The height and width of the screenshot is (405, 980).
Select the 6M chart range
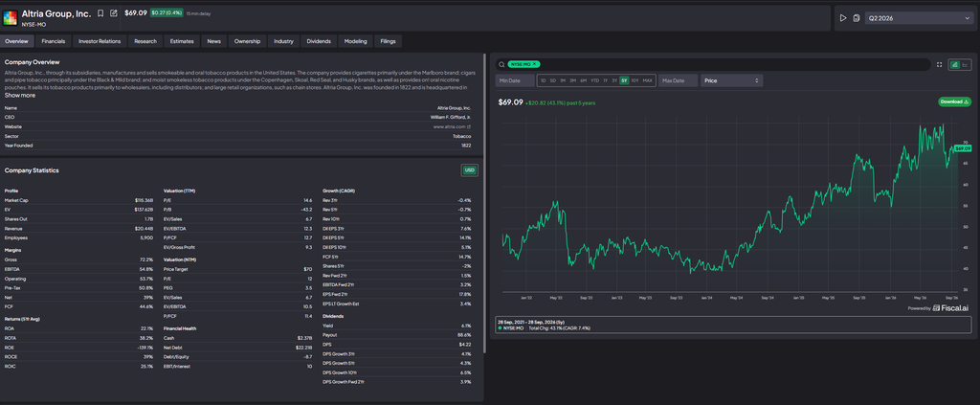click(583, 80)
